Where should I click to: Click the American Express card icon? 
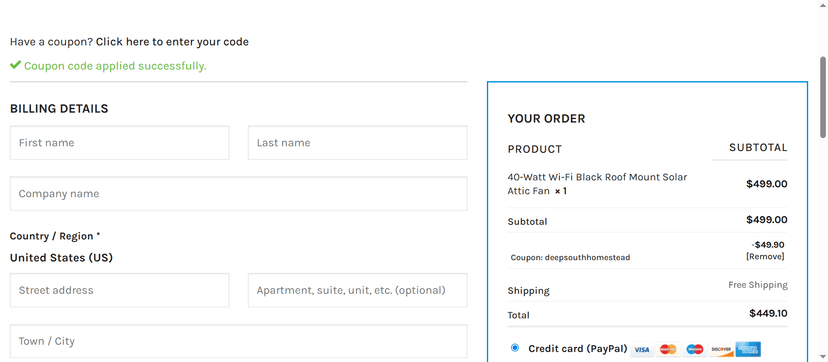(x=748, y=349)
